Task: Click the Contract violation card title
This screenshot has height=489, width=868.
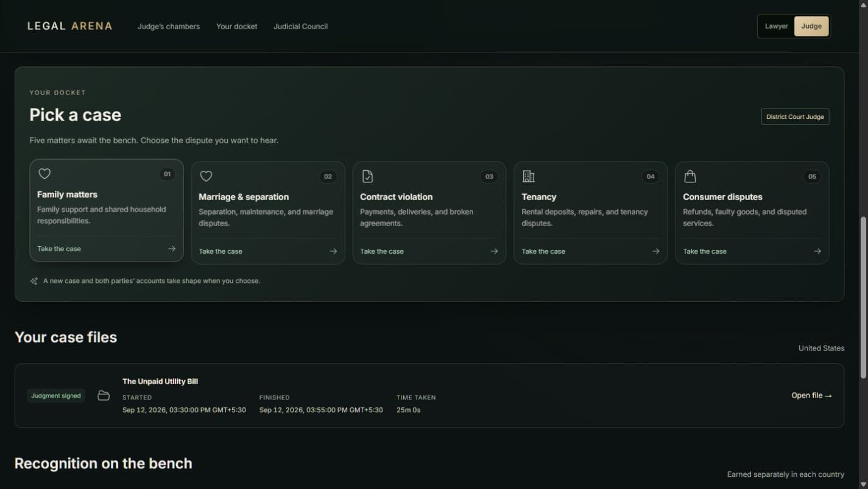Action: click(x=397, y=197)
